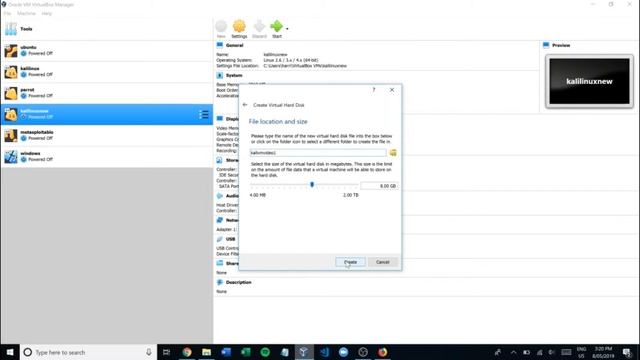Open Microsoft Word from the taskbar
Screen dimensions: 640x360
tap(226, 352)
